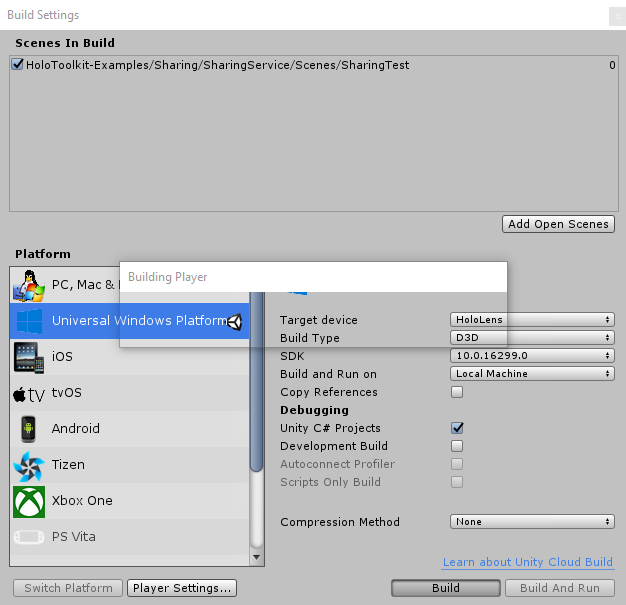Click the PS Vita console icon
This screenshot has width=626, height=605.
(x=29, y=537)
